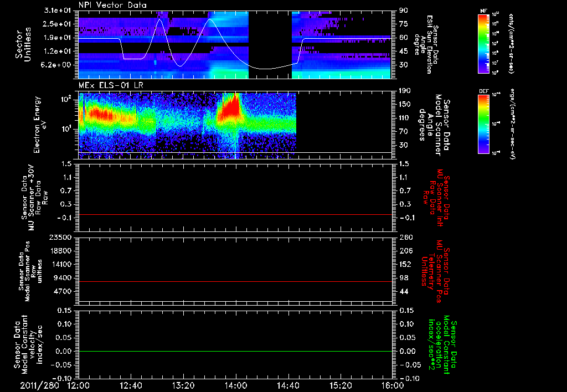Click the 16:00 time axis label
This screenshot has width=567, height=392.
click(x=393, y=385)
